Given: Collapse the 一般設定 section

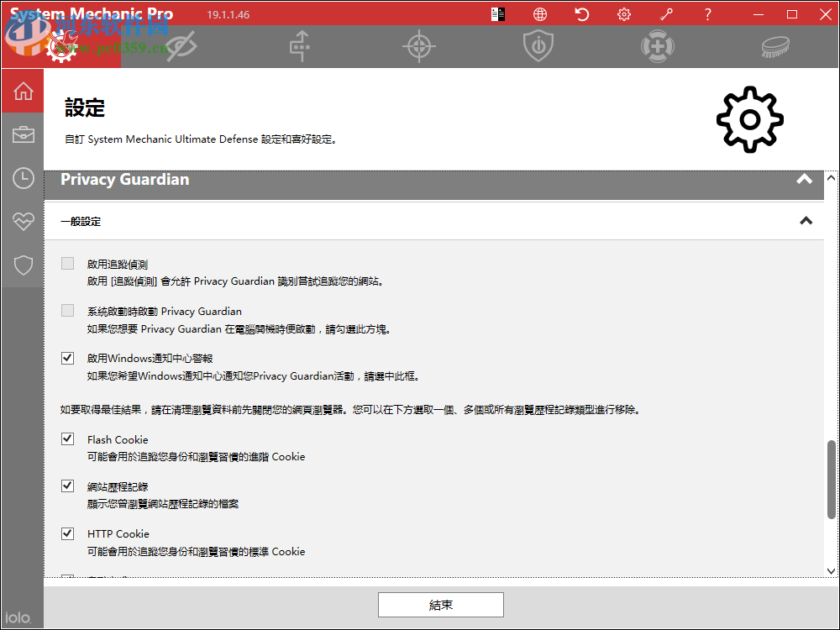Looking at the screenshot, I should [806, 221].
